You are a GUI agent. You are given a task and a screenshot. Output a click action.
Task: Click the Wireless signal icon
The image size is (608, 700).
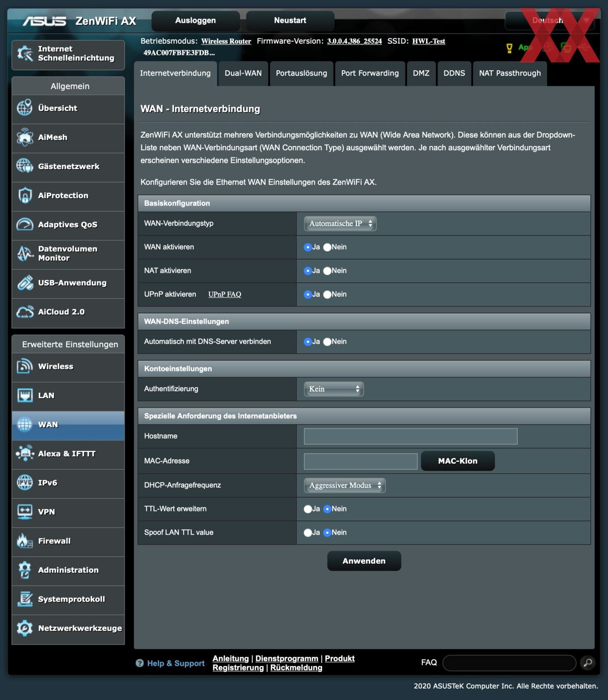25,366
